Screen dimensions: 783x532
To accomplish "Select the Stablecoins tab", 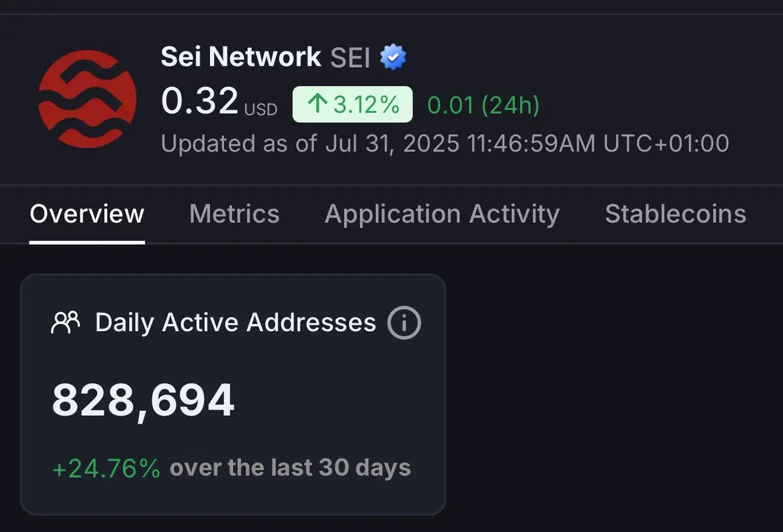I will [x=675, y=214].
